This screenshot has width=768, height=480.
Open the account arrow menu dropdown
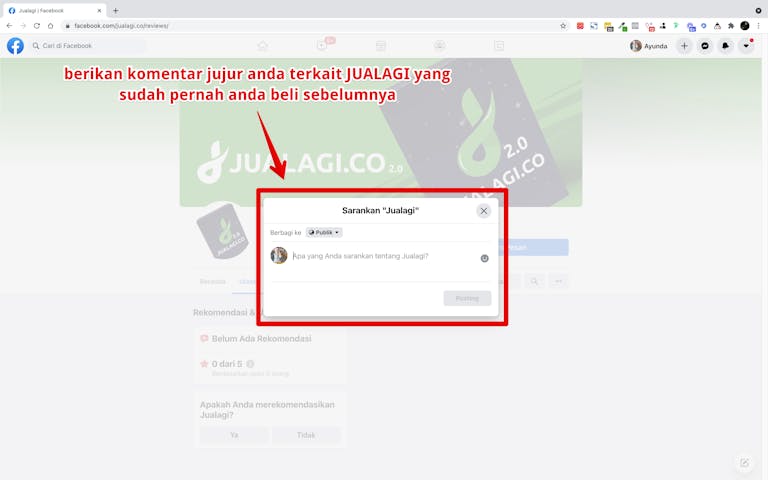(x=746, y=46)
